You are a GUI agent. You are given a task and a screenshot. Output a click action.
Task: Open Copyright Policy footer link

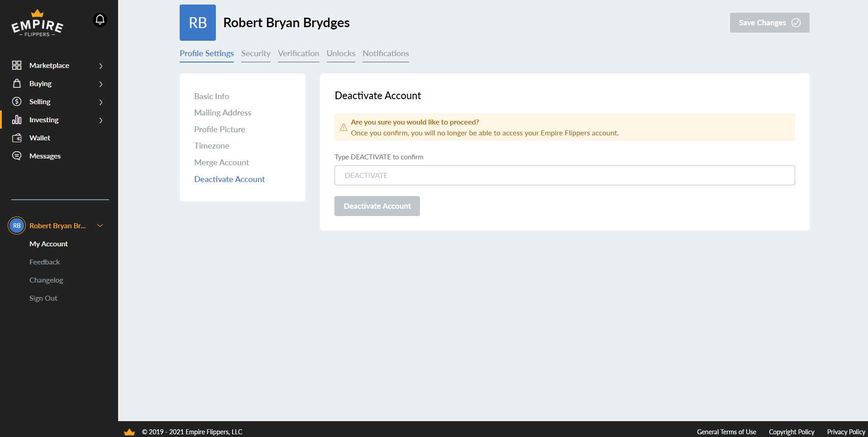792,432
